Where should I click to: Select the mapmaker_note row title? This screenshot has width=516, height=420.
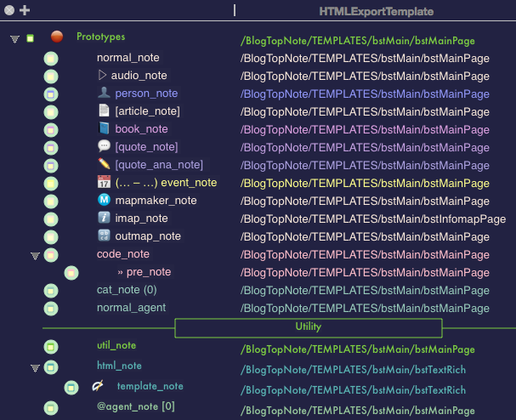156,200
